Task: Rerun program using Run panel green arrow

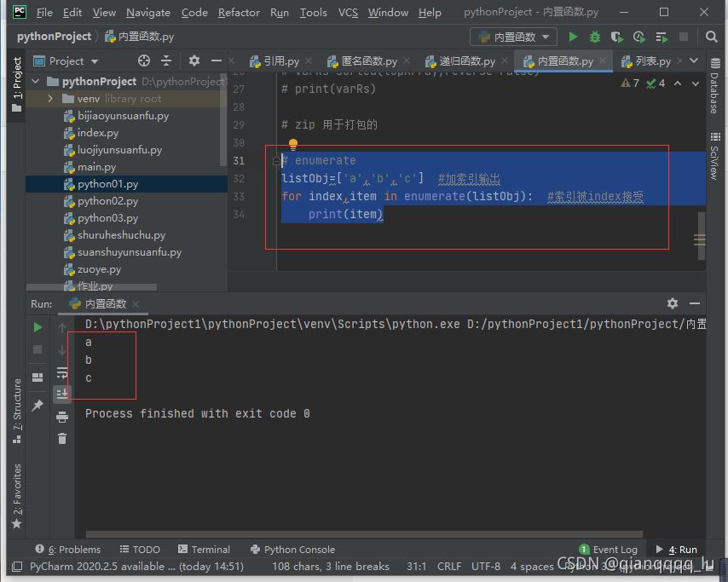Action: [38, 327]
